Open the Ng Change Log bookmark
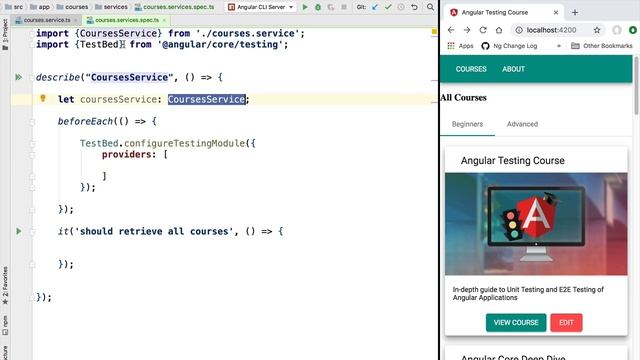 (509, 46)
